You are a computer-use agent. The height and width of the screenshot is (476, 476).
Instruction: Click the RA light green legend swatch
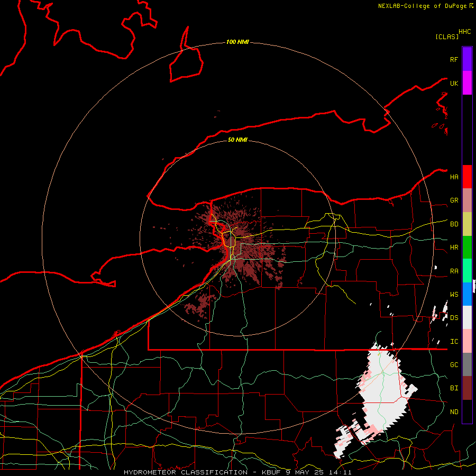[467, 271]
